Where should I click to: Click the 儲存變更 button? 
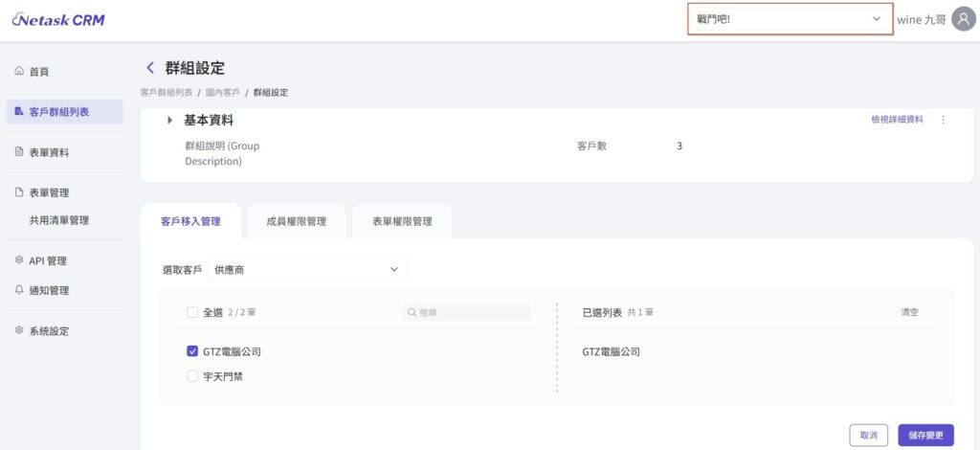925,435
